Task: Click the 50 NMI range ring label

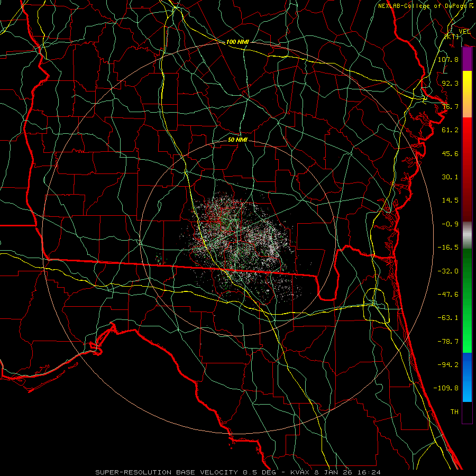Action: [x=237, y=140]
